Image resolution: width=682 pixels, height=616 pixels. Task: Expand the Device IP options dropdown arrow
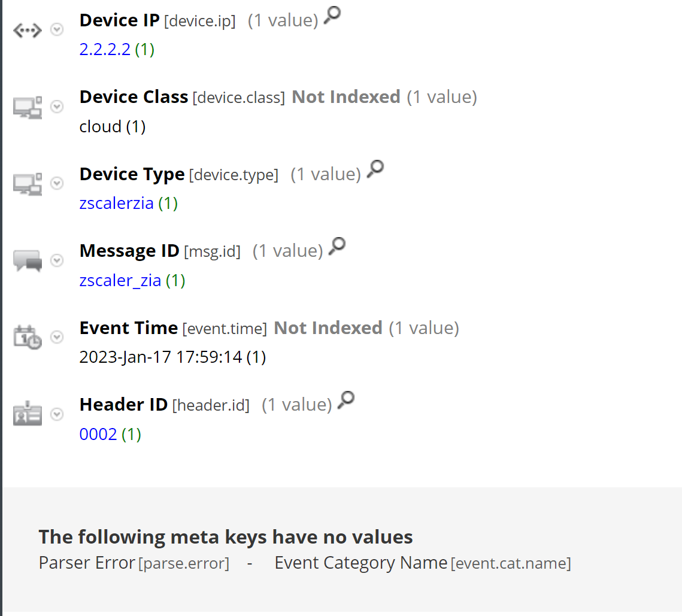[57, 30]
